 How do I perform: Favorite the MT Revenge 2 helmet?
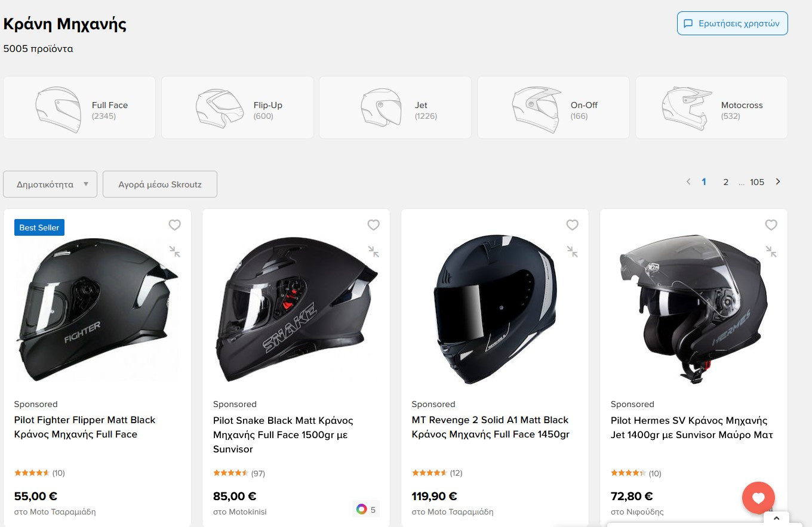pos(572,225)
